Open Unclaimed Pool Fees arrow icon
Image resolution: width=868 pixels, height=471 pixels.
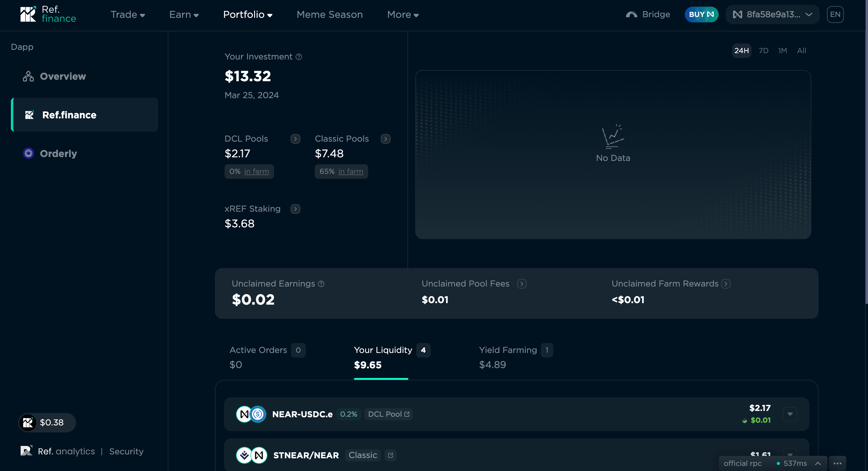pos(522,284)
